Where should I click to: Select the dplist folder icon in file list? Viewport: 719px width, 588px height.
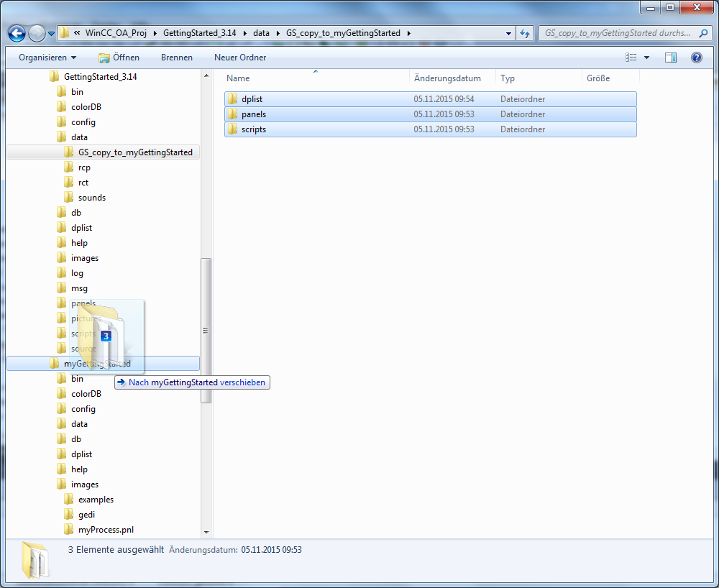pos(232,99)
